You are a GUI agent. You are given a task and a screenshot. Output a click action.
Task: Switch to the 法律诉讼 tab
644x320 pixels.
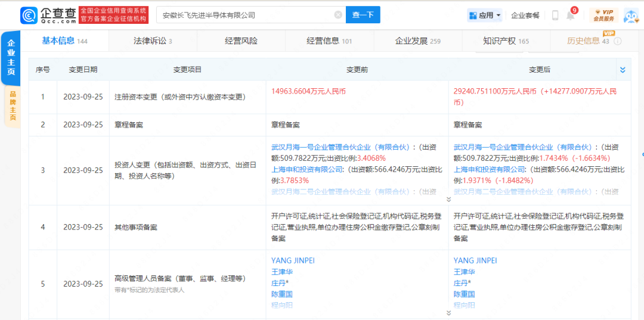point(153,41)
